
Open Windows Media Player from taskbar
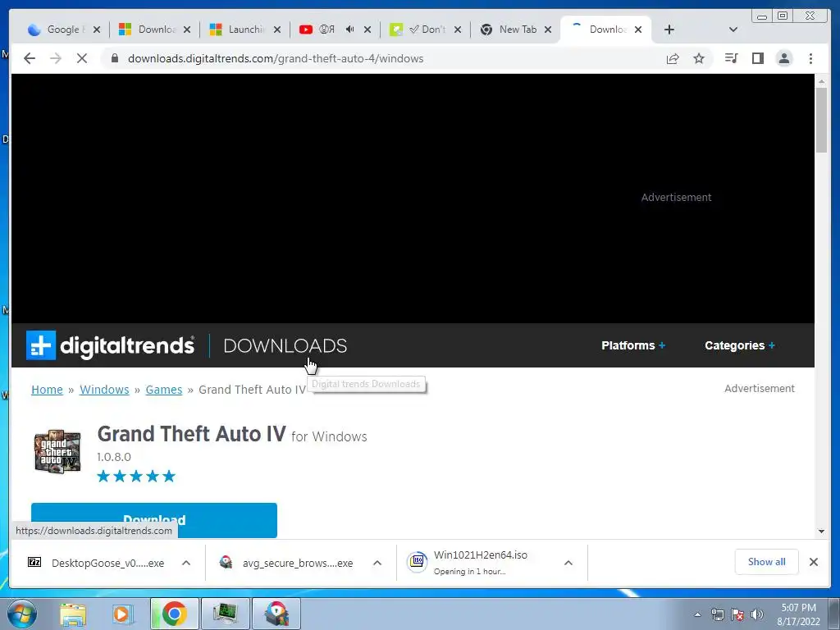pyautogui.click(x=122, y=614)
